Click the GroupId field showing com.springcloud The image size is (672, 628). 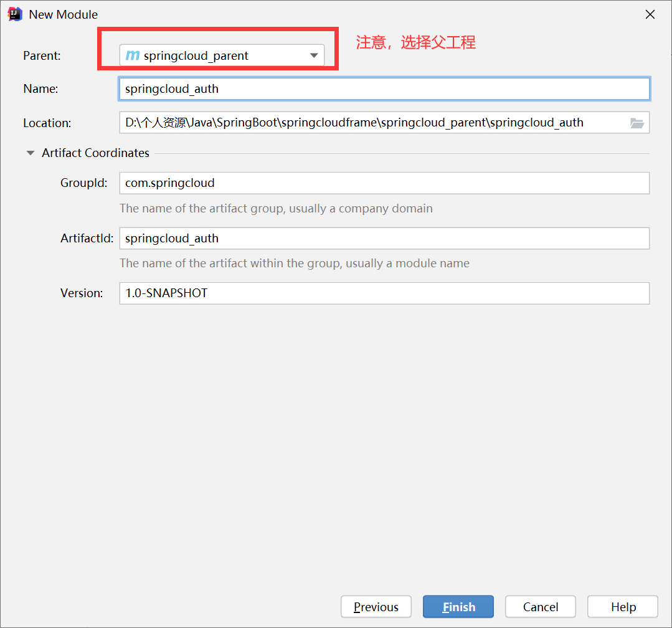click(384, 183)
